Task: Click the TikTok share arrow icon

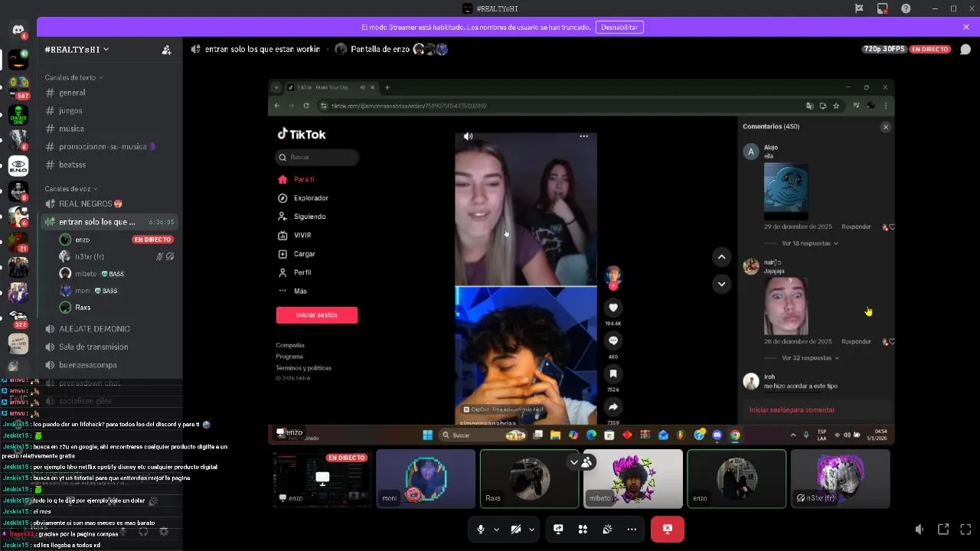Action: [x=613, y=407]
